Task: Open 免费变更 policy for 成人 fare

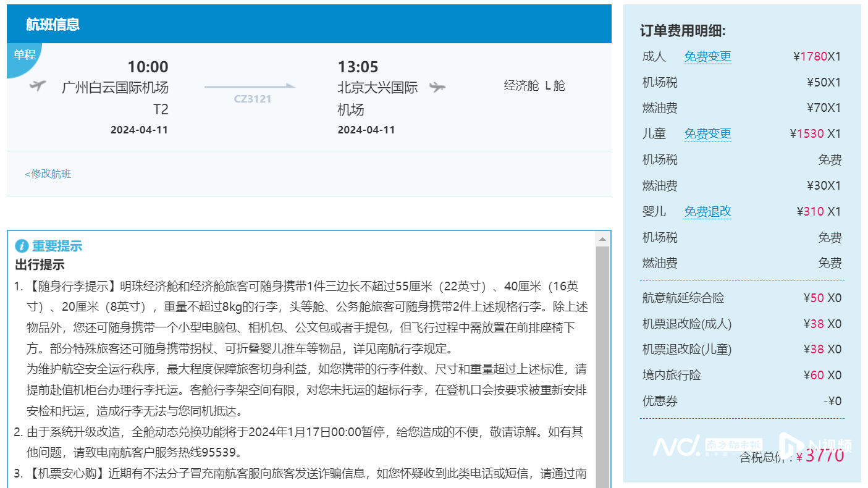Action: click(x=707, y=57)
